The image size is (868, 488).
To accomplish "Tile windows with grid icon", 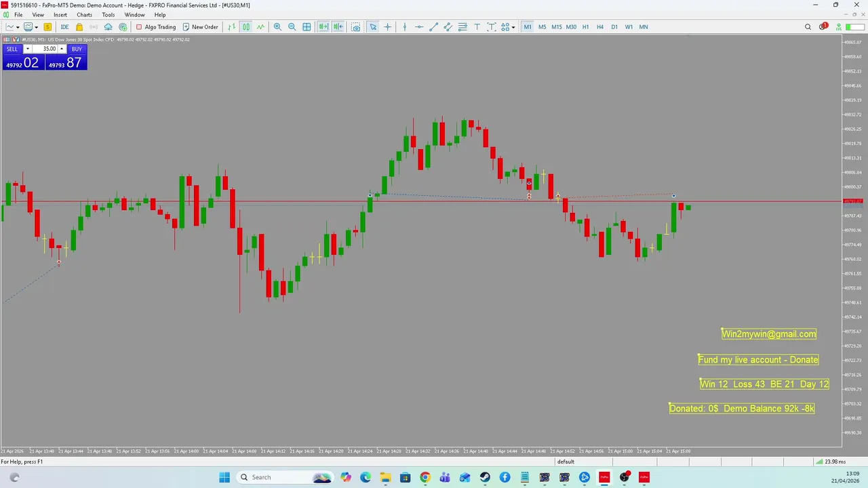I will (307, 27).
